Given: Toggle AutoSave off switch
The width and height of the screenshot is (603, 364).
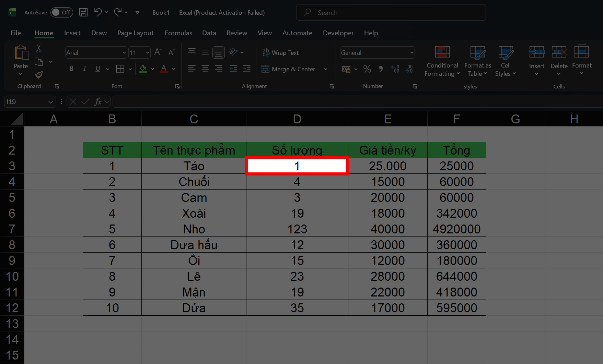Looking at the screenshot, I should pyautogui.click(x=61, y=12).
